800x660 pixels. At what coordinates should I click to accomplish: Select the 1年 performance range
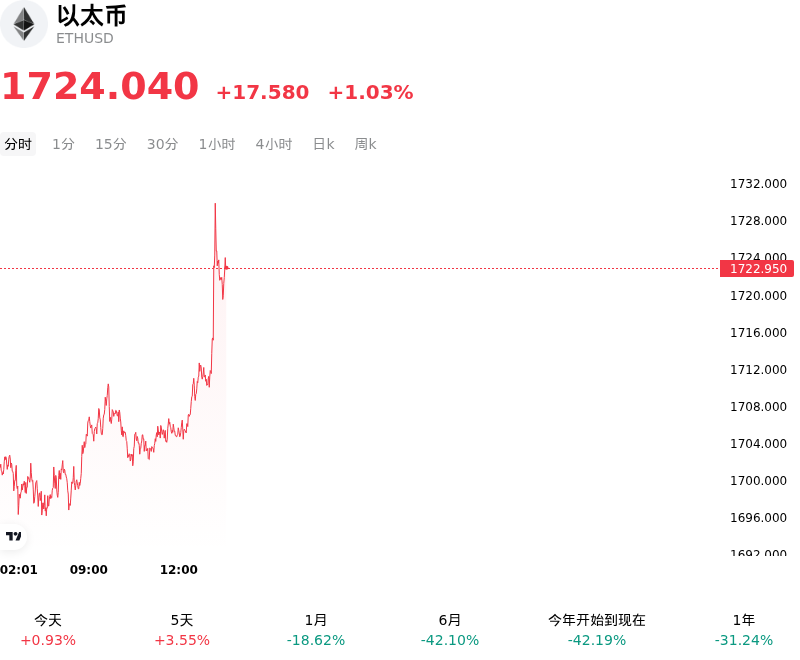744,630
